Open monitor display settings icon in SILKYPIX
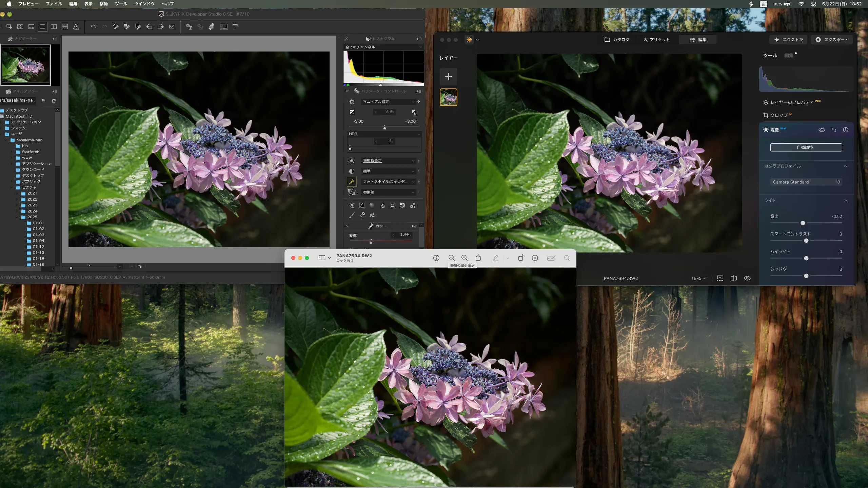The image size is (868, 488). point(224,26)
